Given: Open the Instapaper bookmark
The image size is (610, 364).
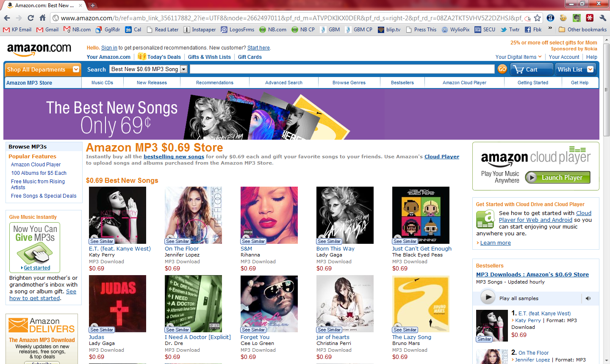Looking at the screenshot, I should point(200,30).
